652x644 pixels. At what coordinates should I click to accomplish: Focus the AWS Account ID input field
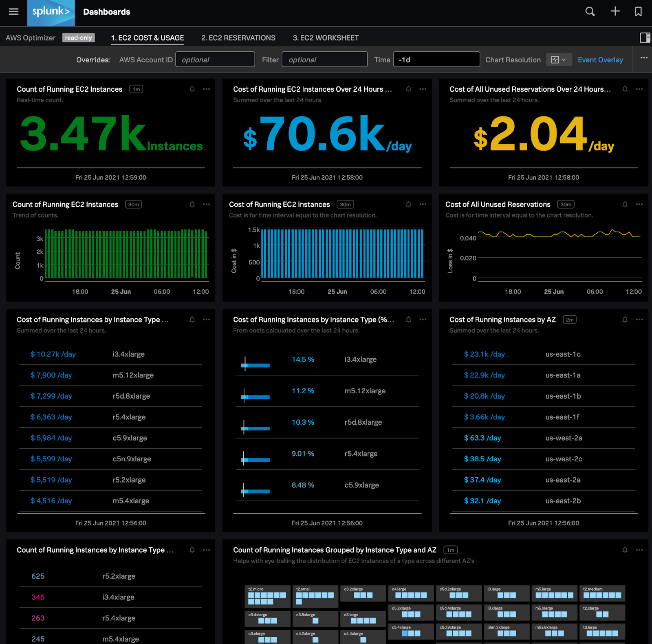[215, 60]
